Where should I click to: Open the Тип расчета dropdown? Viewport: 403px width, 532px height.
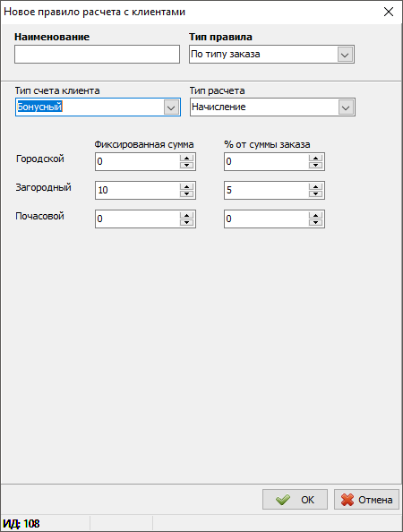click(346, 107)
